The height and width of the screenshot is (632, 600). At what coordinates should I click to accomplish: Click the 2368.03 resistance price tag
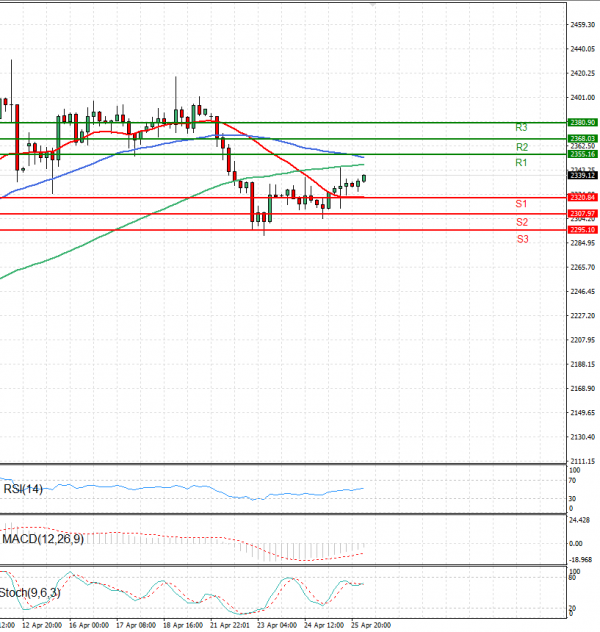(x=582, y=139)
